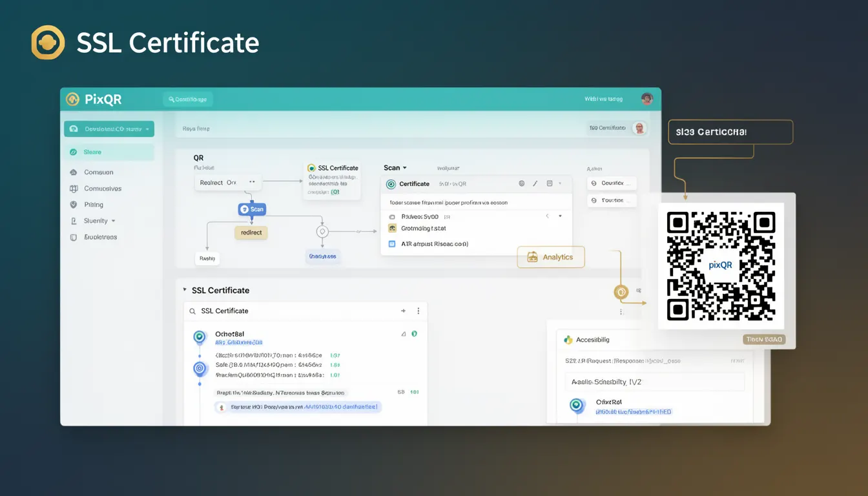Screen dimensions: 868x496
Task: Select the SSL Certificate flow card
Action: [333, 179]
